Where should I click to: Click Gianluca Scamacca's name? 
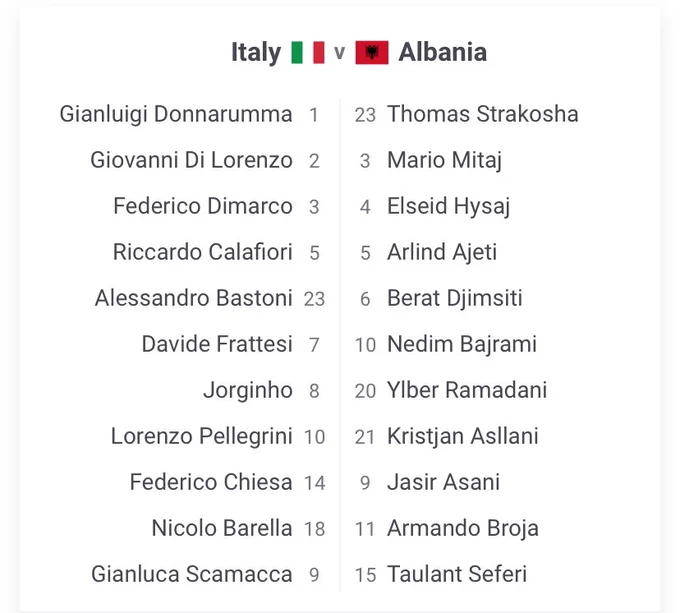(192, 574)
